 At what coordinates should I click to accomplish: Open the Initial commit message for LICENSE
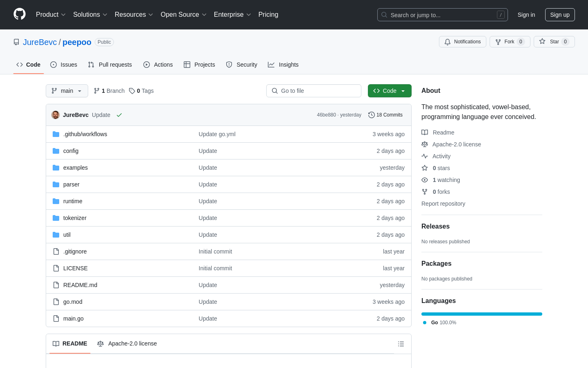point(215,268)
